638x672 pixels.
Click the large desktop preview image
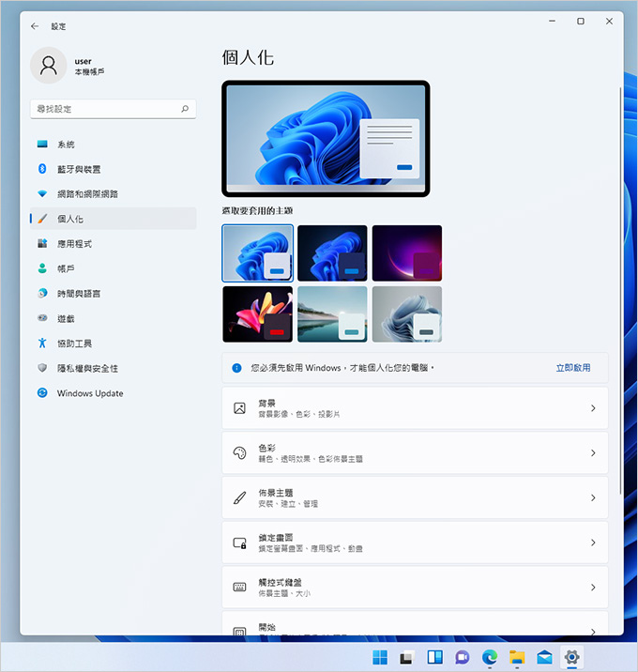pyautogui.click(x=326, y=138)
